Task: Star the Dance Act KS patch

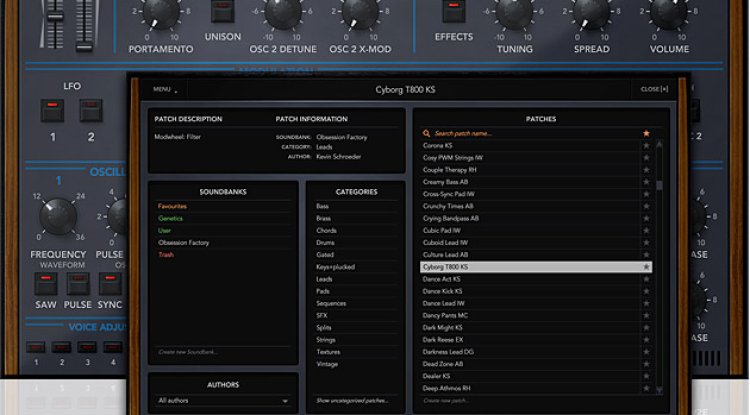Action: pyautogui.click(x=646, y=279)
